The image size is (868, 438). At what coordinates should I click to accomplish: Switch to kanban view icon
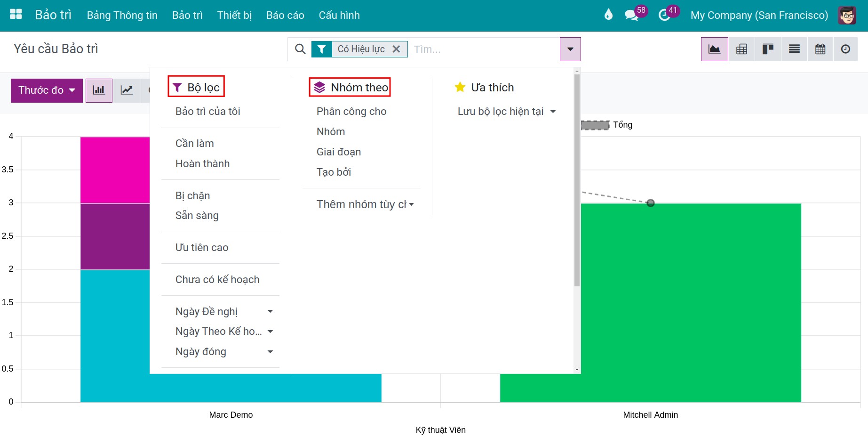pyautogui.click(x=768, y=49)
